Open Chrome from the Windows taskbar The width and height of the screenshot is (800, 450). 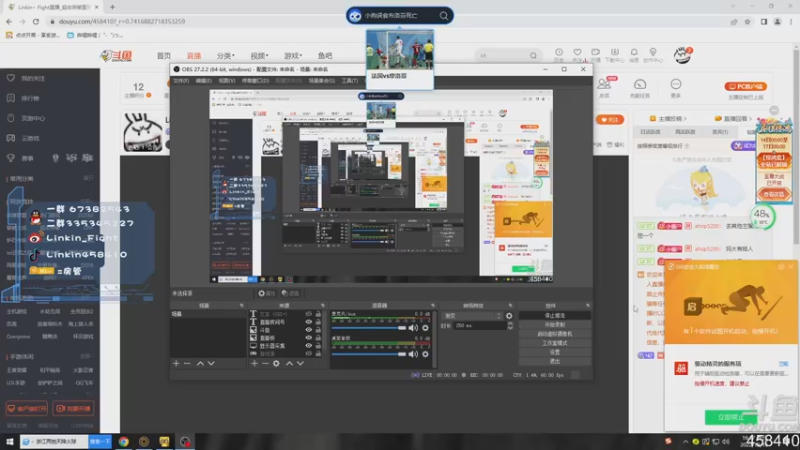click(x=123, y=441)
